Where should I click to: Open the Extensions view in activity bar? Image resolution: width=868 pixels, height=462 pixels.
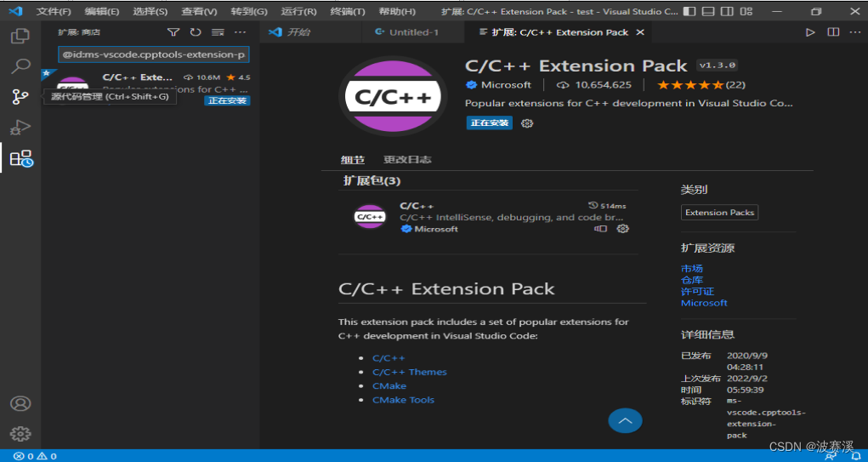pos(21,158)
